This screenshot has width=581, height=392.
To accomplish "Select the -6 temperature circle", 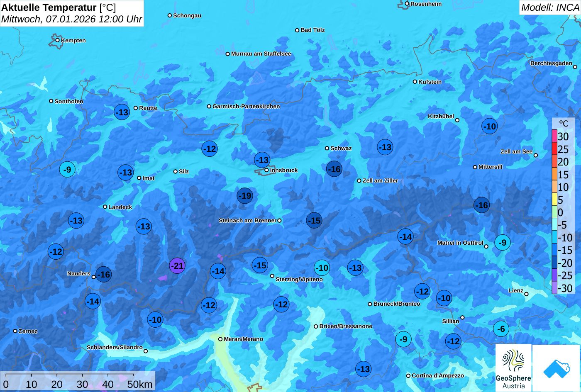I will click(501, 329).
